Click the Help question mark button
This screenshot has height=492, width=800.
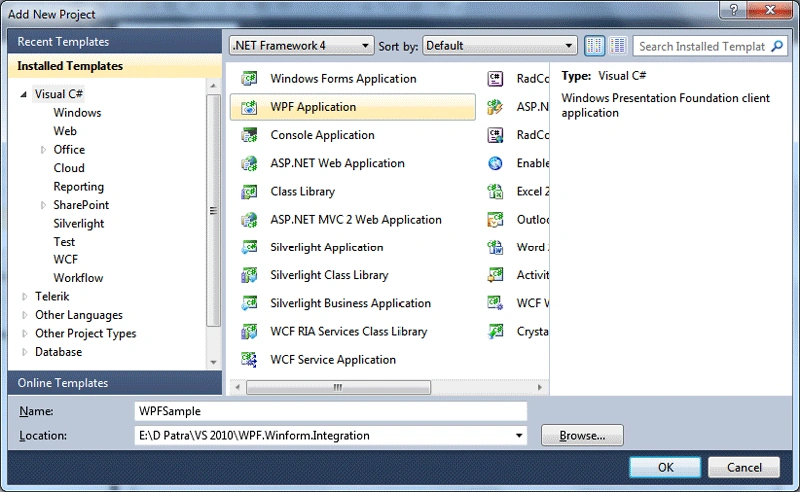(733, 10)
